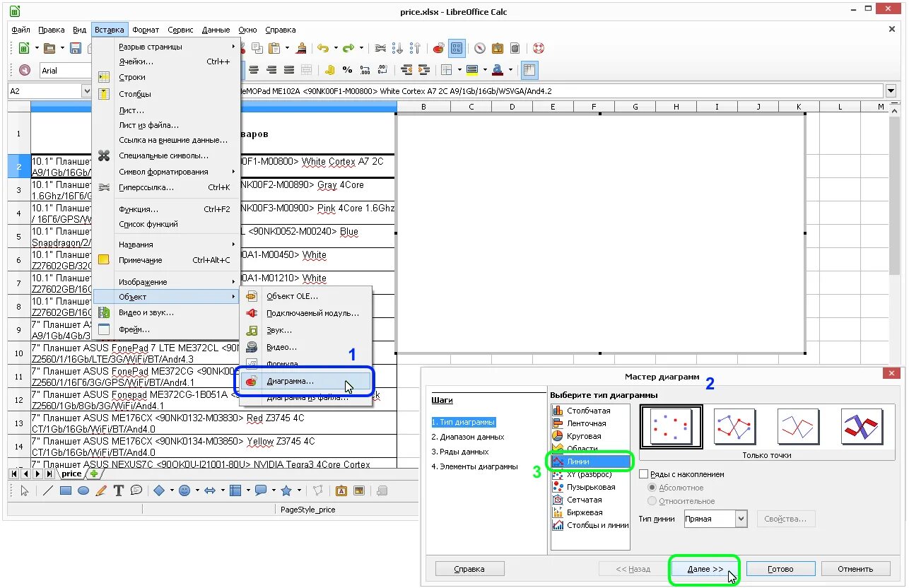Choose 'Диаграмма...' in the Объект submenu
The image size is (909, 588).
(x=307, y=381)
